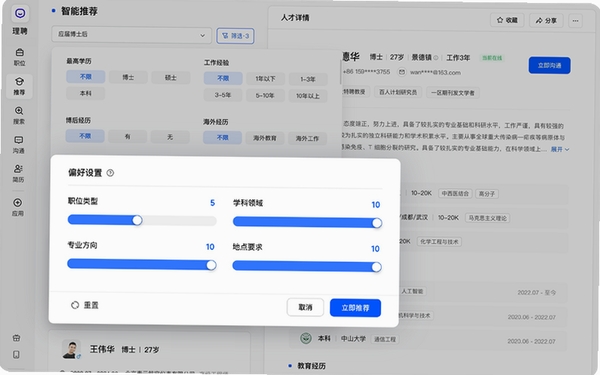Select 博士 under 最高学历
The image size is (600, 375).
tap(128, 77)
